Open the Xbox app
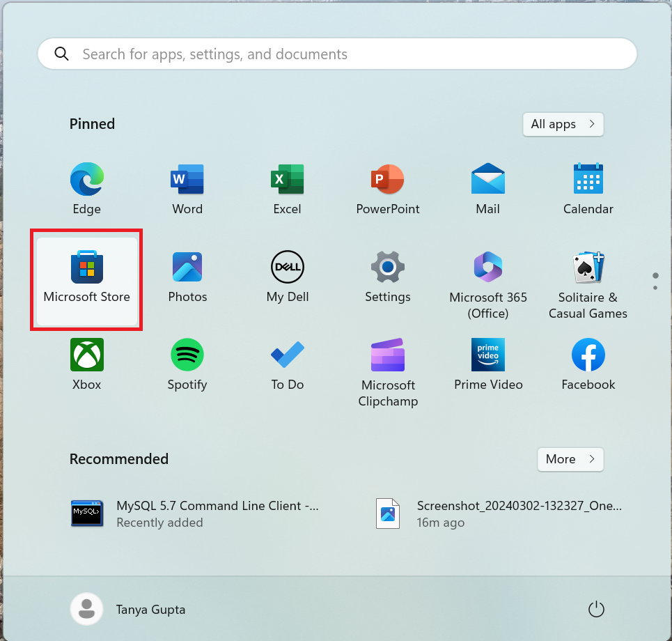672x641 pixels. point(87,364)
